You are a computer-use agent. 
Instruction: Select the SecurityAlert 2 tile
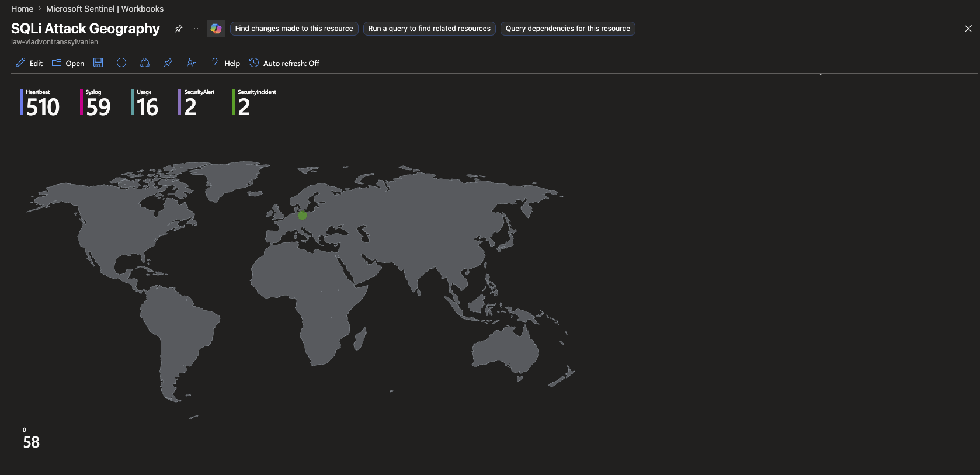197,102
